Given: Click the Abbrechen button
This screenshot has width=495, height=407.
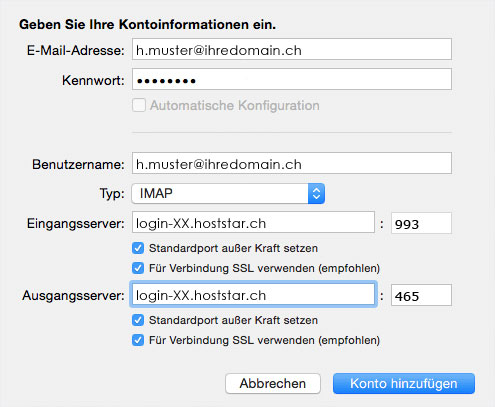Looking at the screenshot, I should point(273,384).
